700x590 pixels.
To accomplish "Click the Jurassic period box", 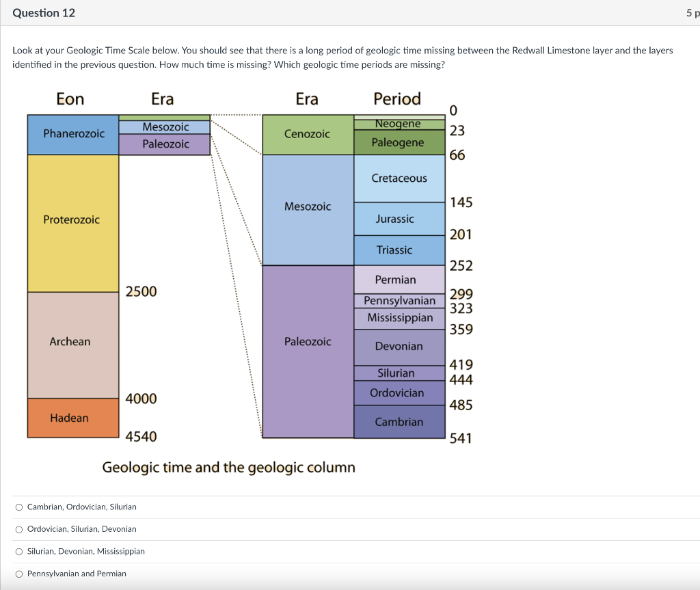I will point(399,219).
